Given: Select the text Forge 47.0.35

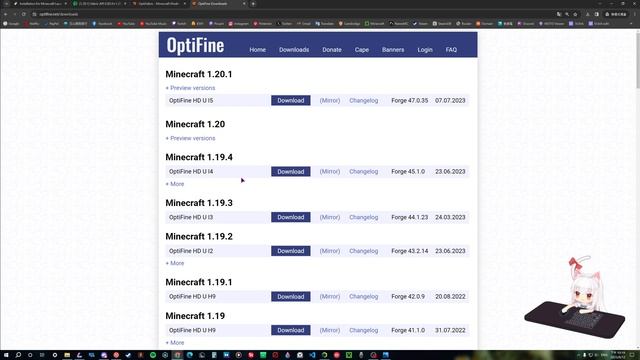Looking at the screenshot, I should (x=409, y=100).
